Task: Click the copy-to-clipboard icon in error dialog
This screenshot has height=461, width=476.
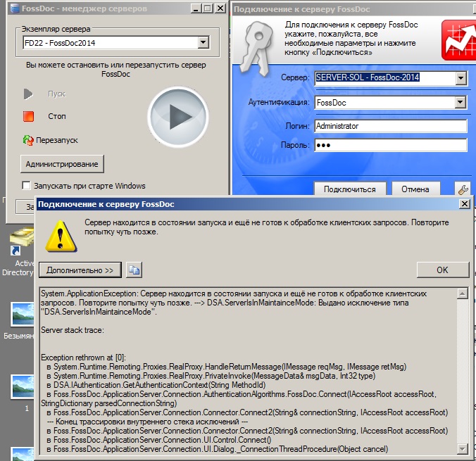Action: point(134,270)
